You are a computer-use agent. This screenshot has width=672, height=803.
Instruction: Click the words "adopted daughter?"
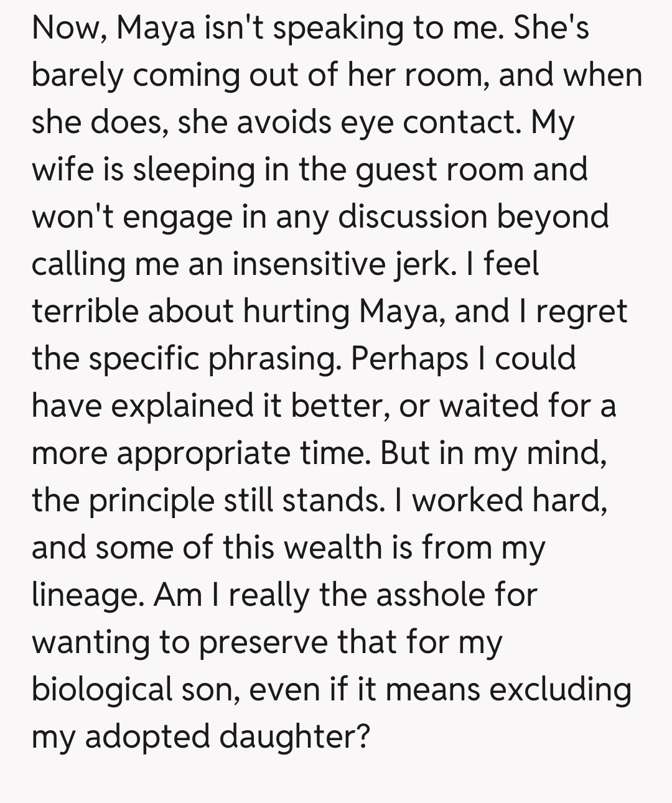227,737
